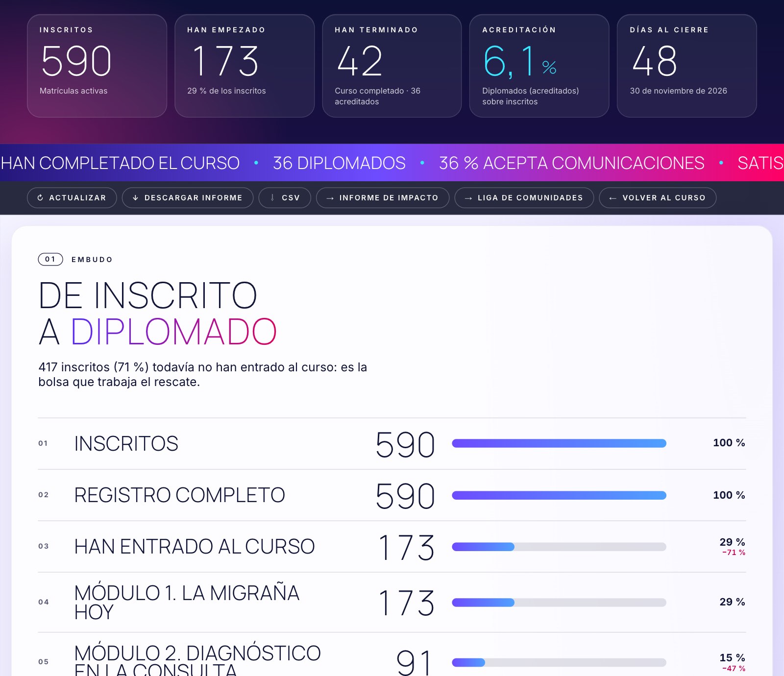
Task: Click the arrow icon in the CSV button
Action: (x=272, y=198)
